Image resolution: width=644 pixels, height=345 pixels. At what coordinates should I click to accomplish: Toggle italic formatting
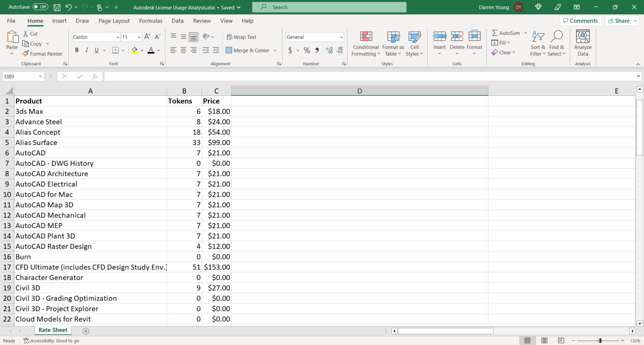[x=86, y=50]
